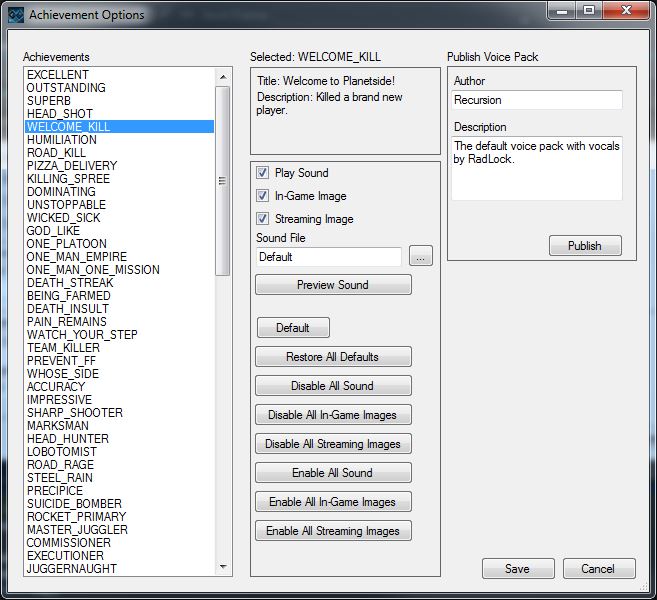
Task: Click the Sound File text box
Action: (328, 257)
